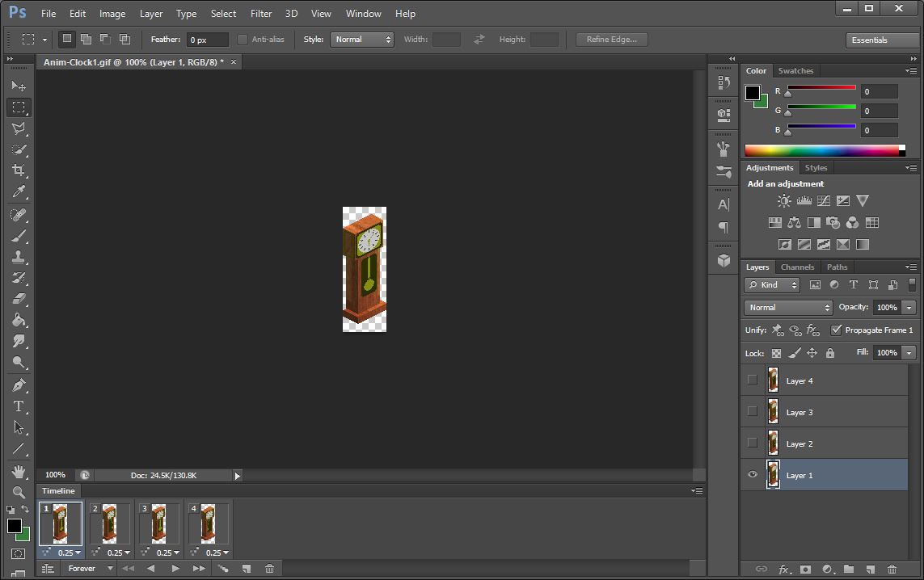Select the Smudge tool

[x=19, y=341]
